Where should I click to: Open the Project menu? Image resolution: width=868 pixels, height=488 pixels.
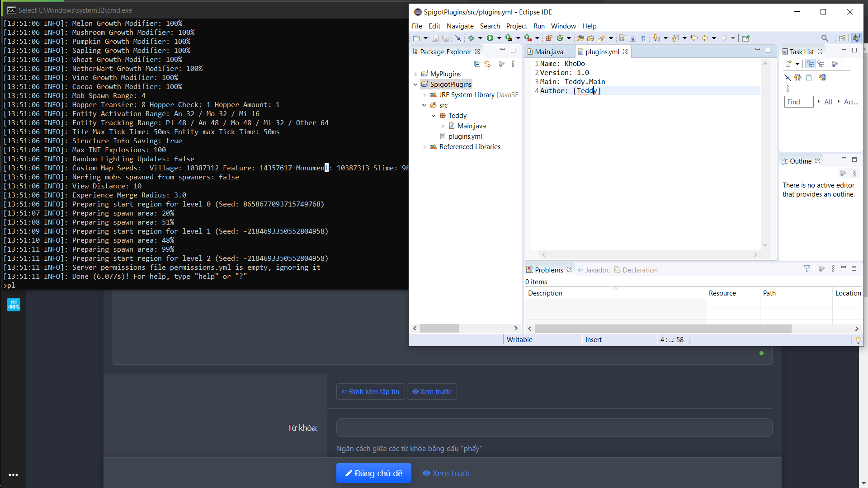(x=516, y=26)
